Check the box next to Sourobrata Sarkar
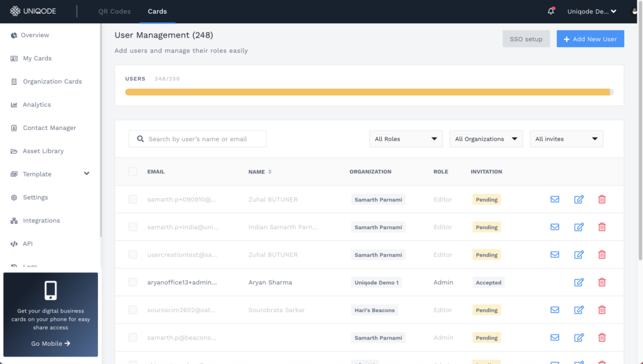This screenshot has height=364, width=643. [x=132, y=309]
